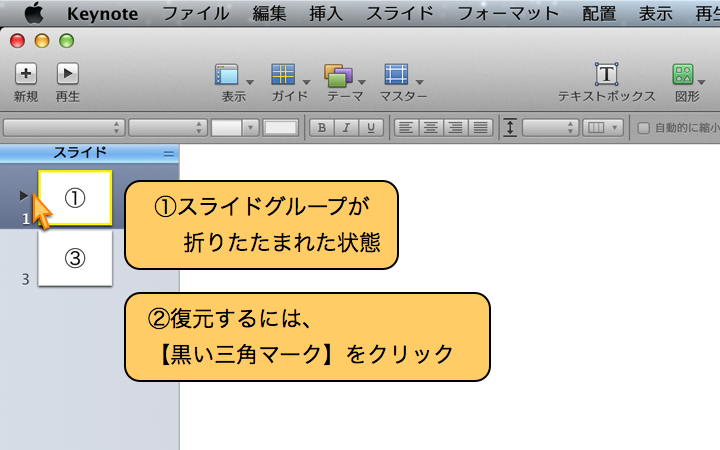Viewport: 720px width, 450px height.
Task: Justify text alignment
Action: tap(480, 128)
